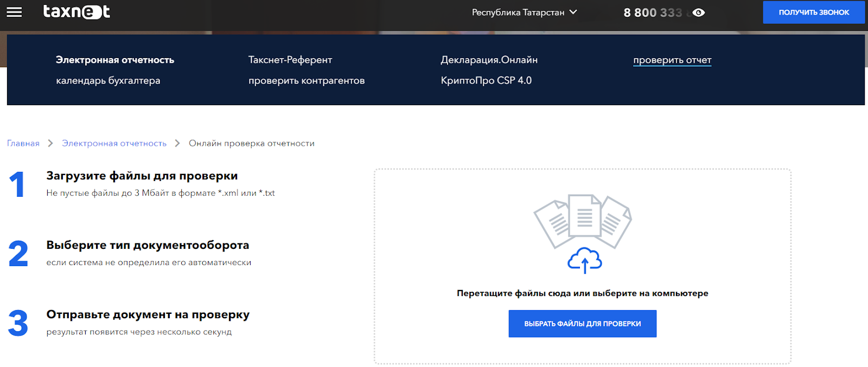
Task: Select the проверить отчет link
Action: click(x=672, y=60)
